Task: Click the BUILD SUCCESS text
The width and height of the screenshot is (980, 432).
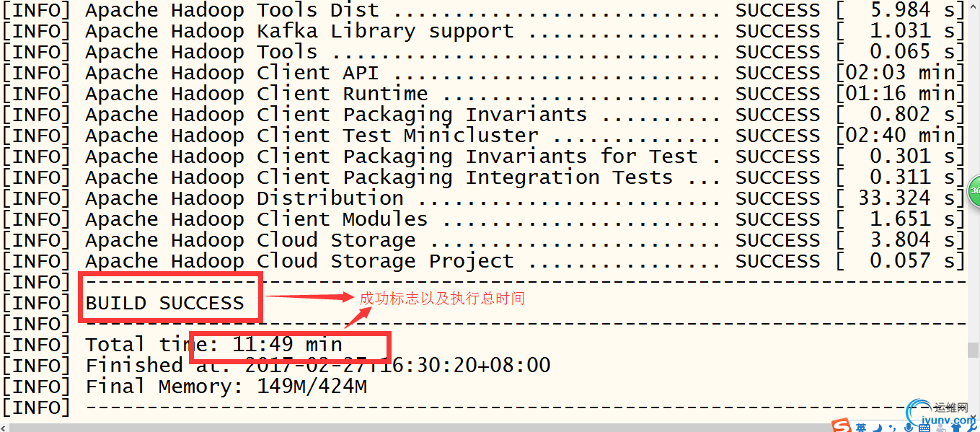Action: [x=165, y=303]
